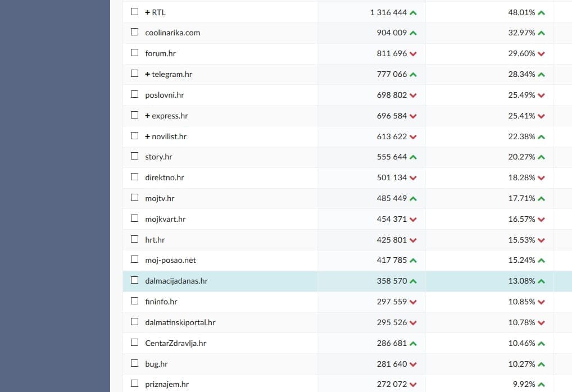The height and width of the screenshot is (392, 572).
Task: Click the red down arrow beside 811 696
Action: [x=414, y=54]
